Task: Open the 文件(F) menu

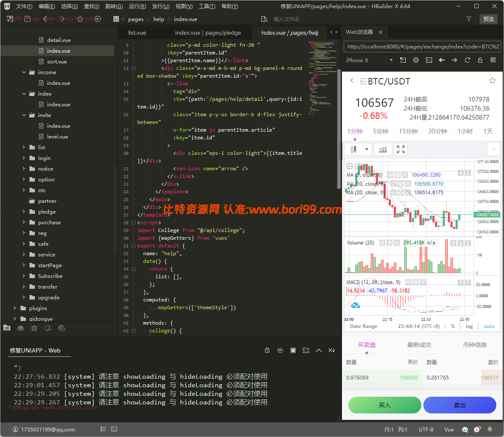Action: tap(24, 6)
